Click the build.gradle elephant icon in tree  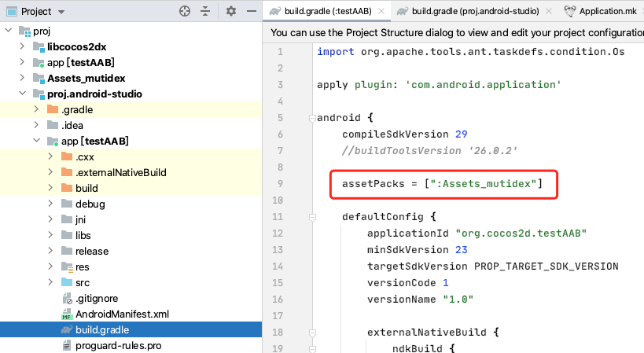coord(67,329)
